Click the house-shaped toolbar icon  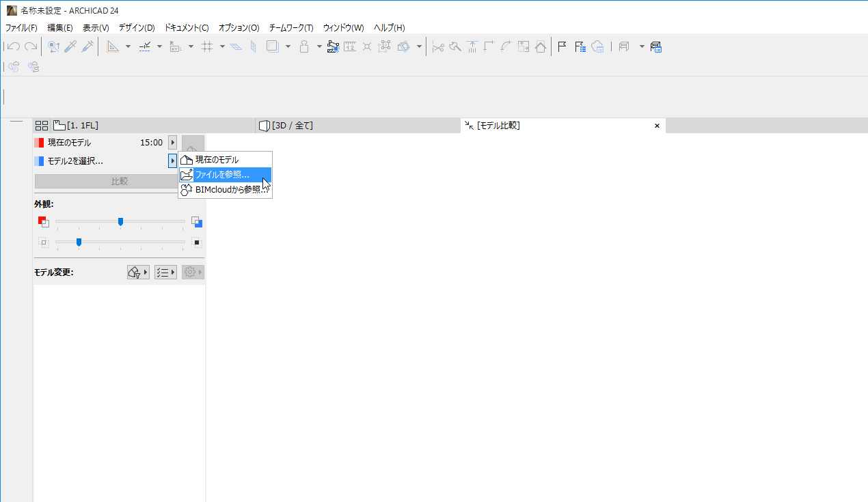pos(541,46)
